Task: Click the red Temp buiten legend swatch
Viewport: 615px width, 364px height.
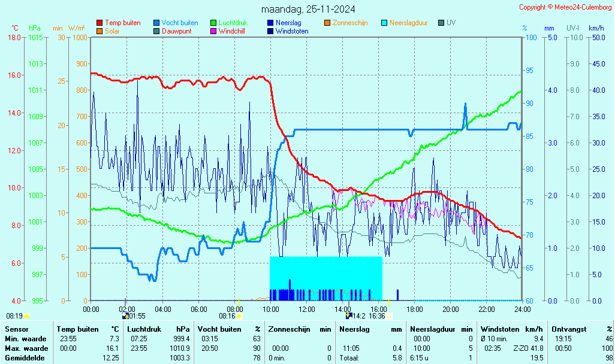Action: [x=100, y=23]
